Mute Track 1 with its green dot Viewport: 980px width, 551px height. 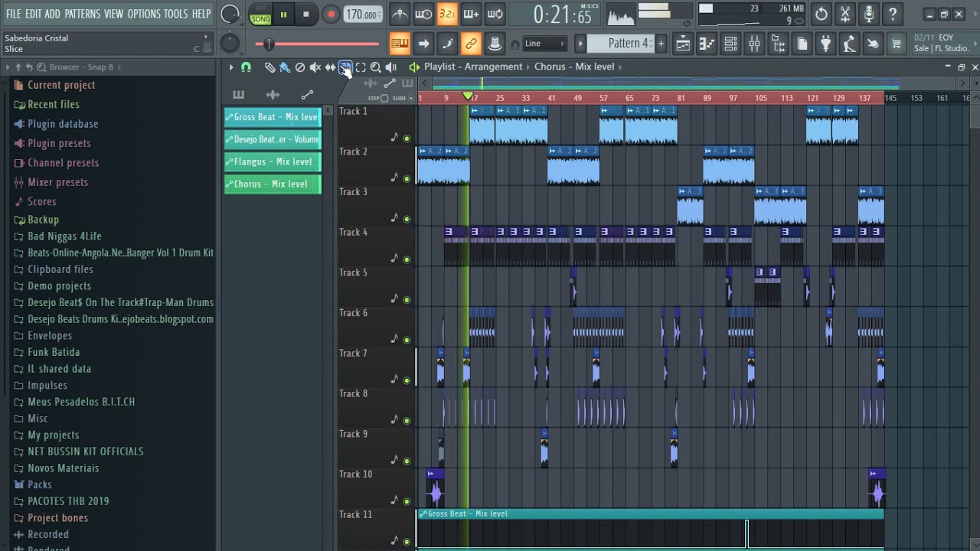click(407, 139)
